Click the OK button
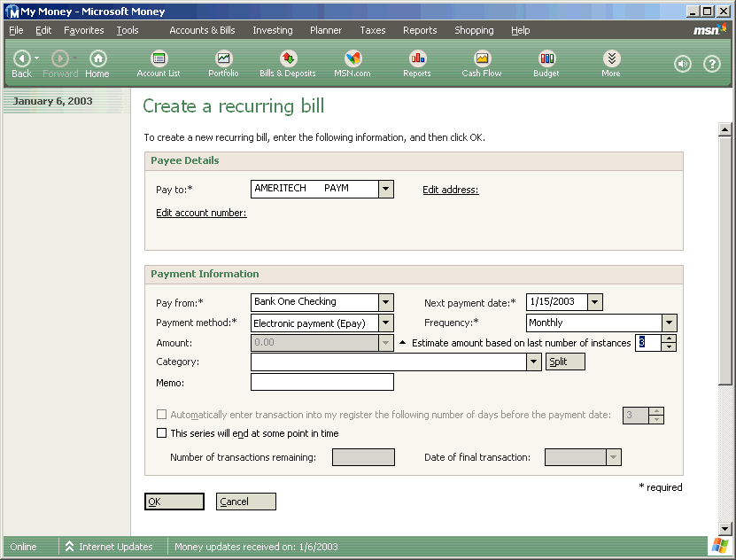736x560 pixels. point(174,502)
